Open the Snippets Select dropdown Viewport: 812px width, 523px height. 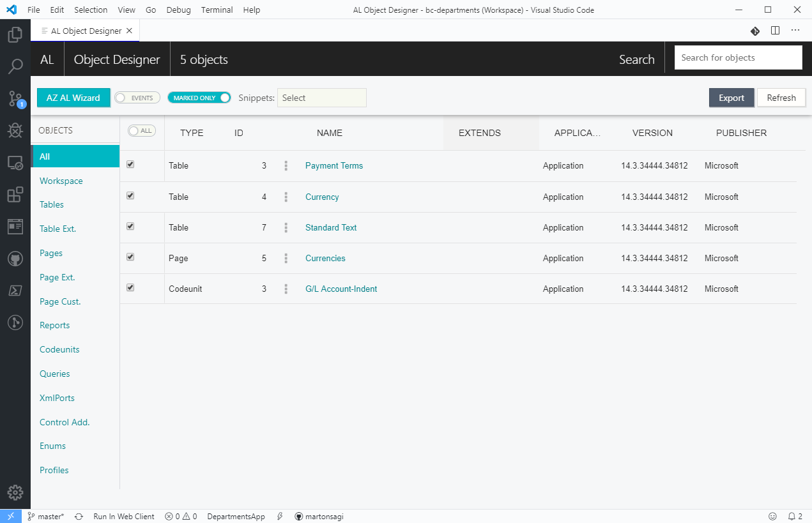[322, 98]
